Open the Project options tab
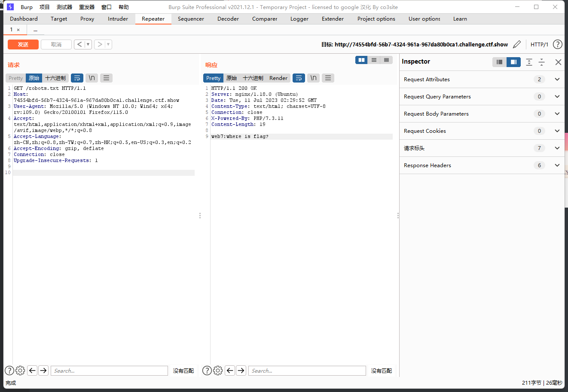The image size is (568, 392). [x=376, y=18]
